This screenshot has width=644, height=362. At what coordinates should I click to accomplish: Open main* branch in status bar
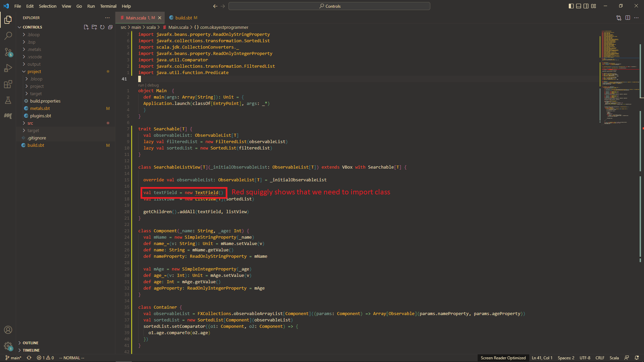click(13, 358)
